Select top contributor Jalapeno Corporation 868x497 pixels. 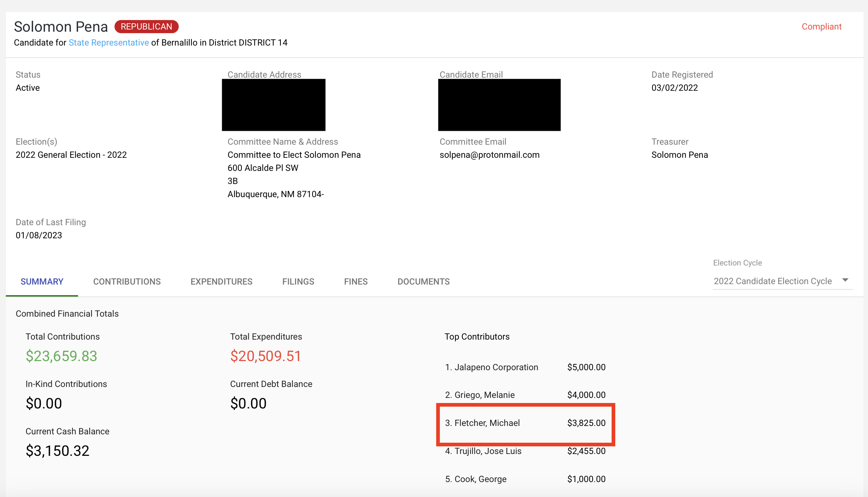point(496,367)
